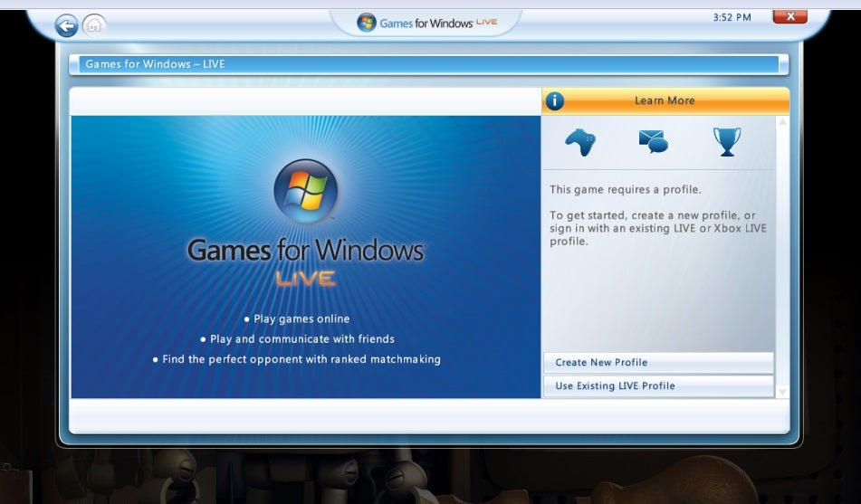Click 'This game requires a profile.' text
Image resolution: width=861 pixels, height=504 pixels.
point(626,190)
